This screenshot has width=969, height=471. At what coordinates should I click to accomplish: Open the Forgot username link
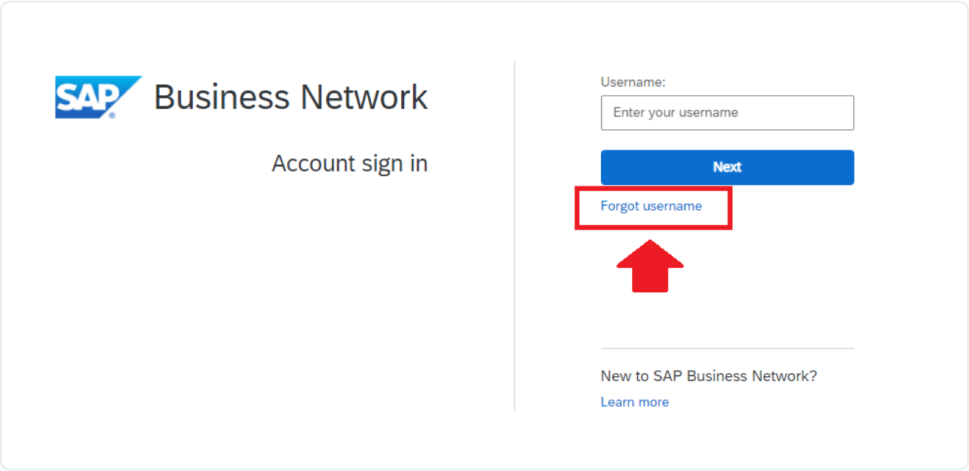[x=651, y=206]
